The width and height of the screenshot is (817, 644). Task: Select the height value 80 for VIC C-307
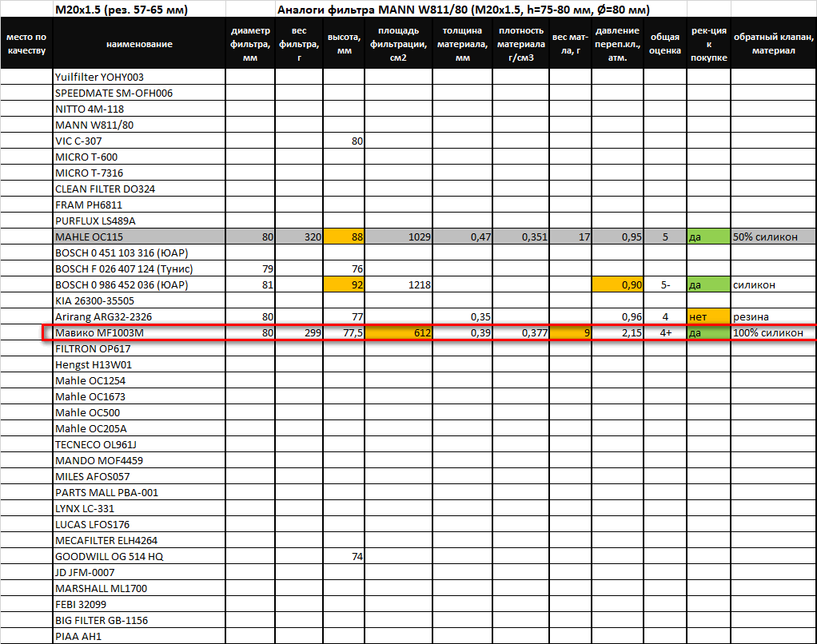click(x=344, y=141)
